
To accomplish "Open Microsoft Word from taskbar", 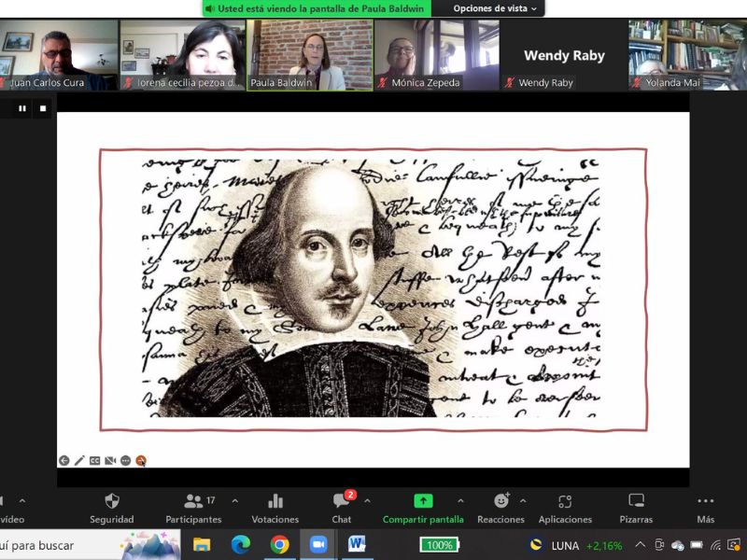I will point(358,544).
